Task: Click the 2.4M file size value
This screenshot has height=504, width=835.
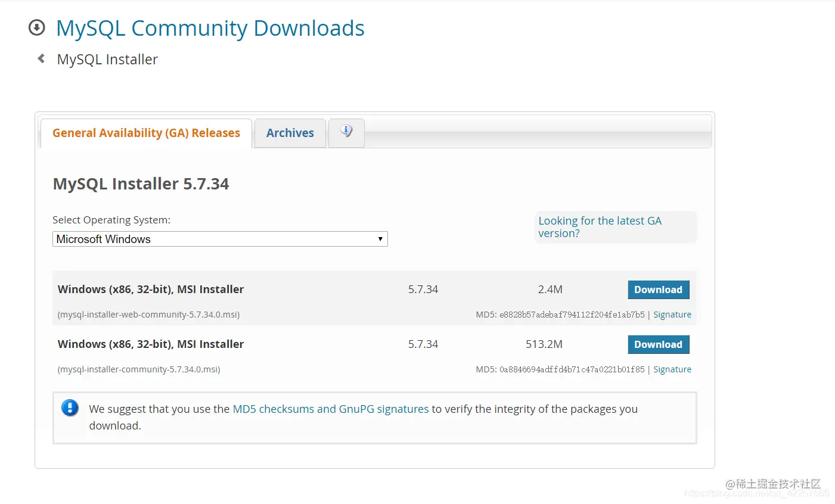Action: coord(550,290)
